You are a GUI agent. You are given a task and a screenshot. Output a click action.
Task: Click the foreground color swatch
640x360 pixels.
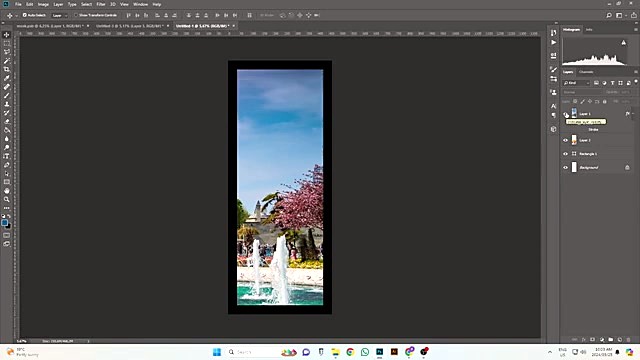4,222
